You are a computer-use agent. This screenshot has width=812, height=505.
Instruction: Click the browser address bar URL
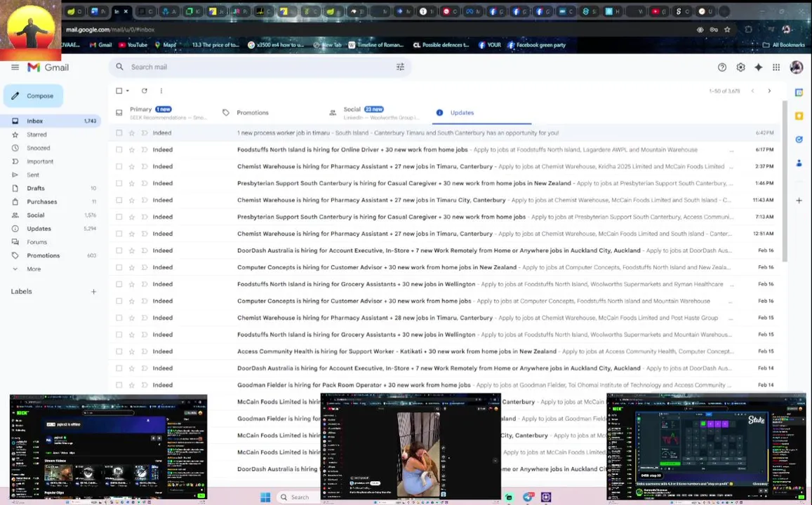(x=110, y=29)
